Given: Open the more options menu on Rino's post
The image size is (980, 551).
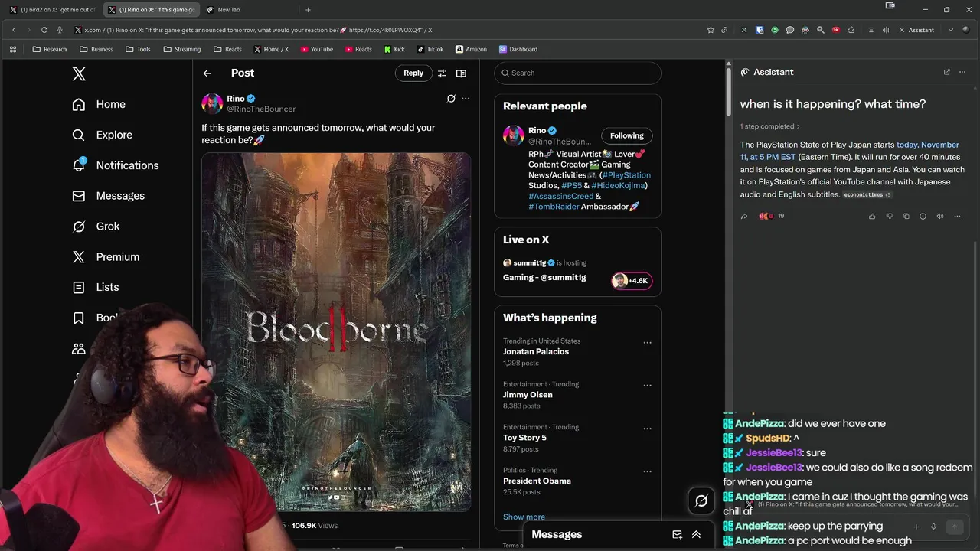Looking at the screenshot, I should tap(465, 99).
